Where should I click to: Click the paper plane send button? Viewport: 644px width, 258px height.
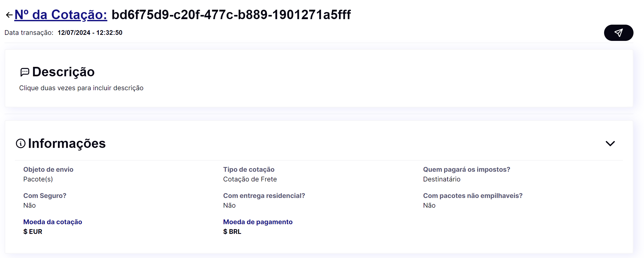point(618,33)
